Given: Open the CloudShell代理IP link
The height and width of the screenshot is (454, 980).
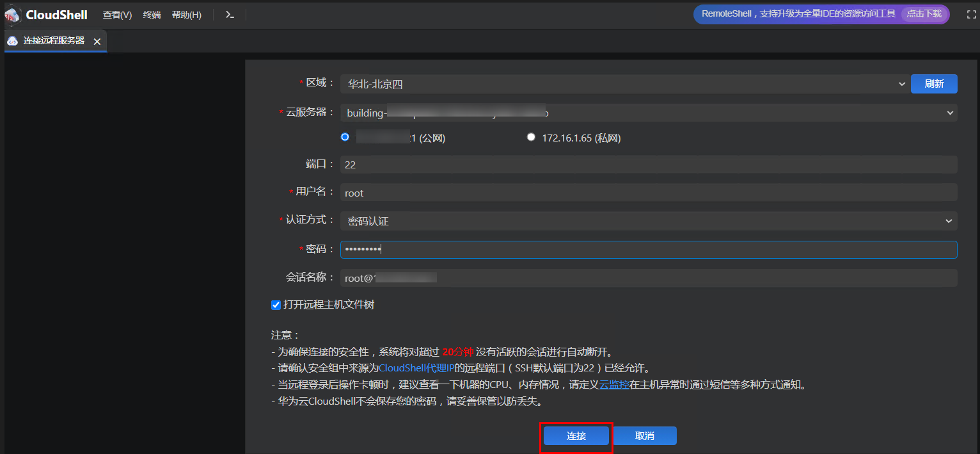Looking at the screenshot, I should [416, 368].
